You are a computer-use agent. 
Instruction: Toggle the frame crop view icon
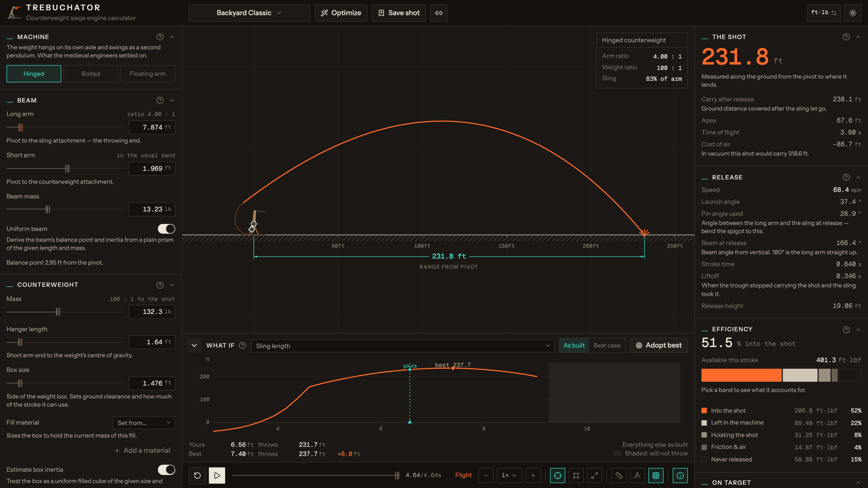point(576,475)
